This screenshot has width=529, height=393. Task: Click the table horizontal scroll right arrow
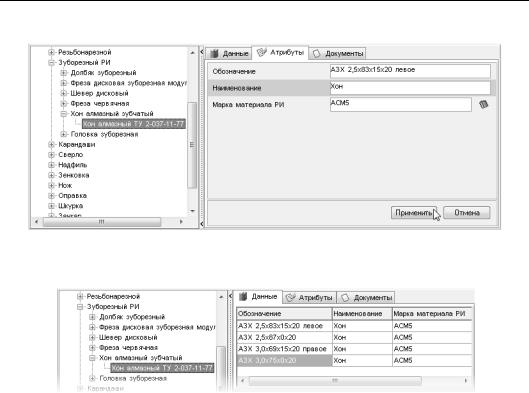coord(466,381)
